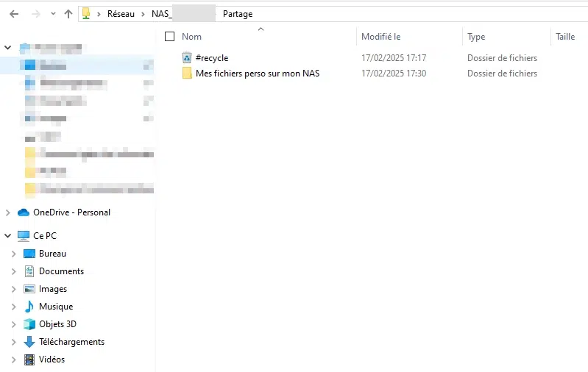Click the forward navigation arrow
This screenshot has width=588, height=372.
(36, 14)
